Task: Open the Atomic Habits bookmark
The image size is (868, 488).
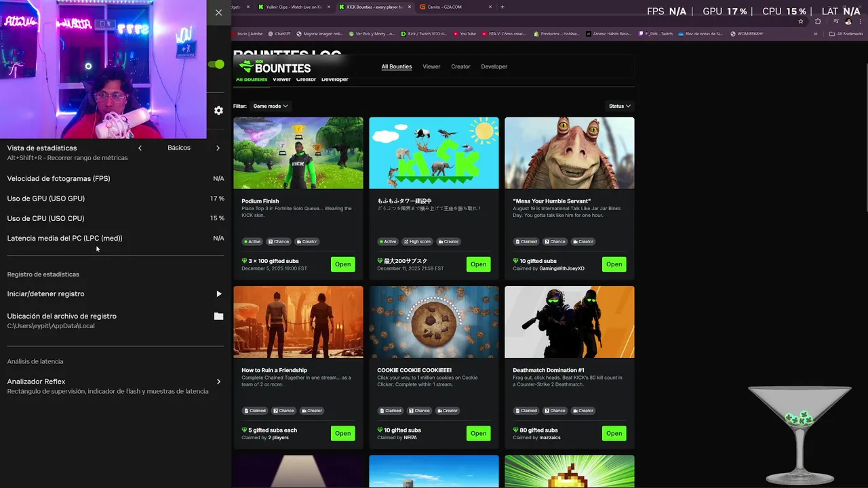Action: (608, 34)
